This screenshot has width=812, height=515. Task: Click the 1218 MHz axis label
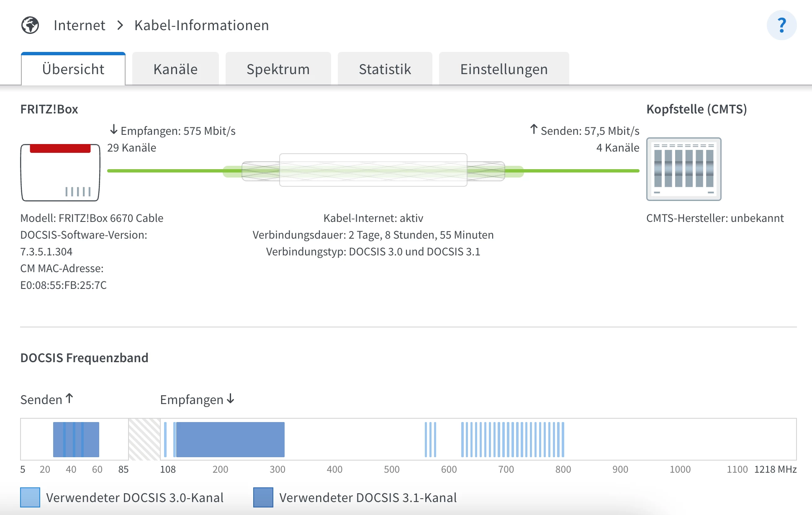click(775, 469)
